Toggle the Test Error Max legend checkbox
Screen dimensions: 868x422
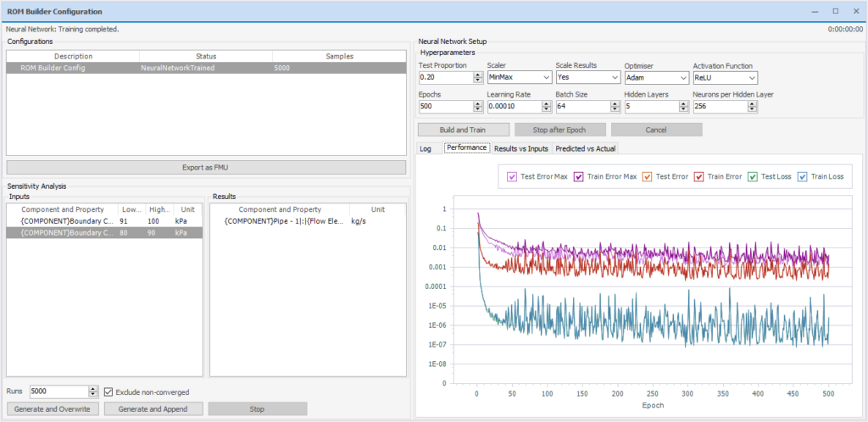pos(512,177)
